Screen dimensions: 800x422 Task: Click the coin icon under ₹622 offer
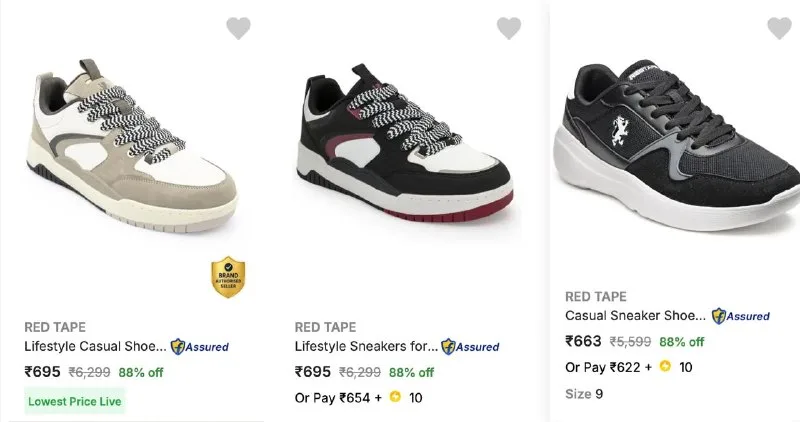pyautogui.click(x=665, y=366)
